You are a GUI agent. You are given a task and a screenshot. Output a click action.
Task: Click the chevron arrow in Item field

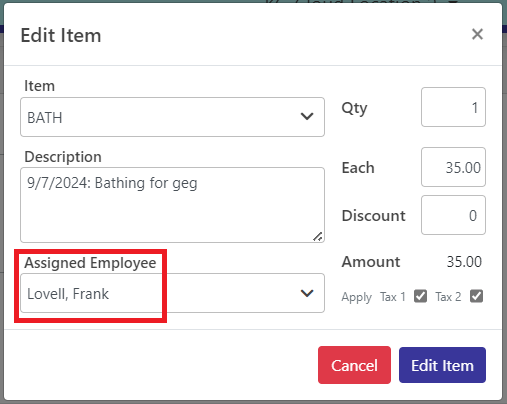(x=307, y=117)
